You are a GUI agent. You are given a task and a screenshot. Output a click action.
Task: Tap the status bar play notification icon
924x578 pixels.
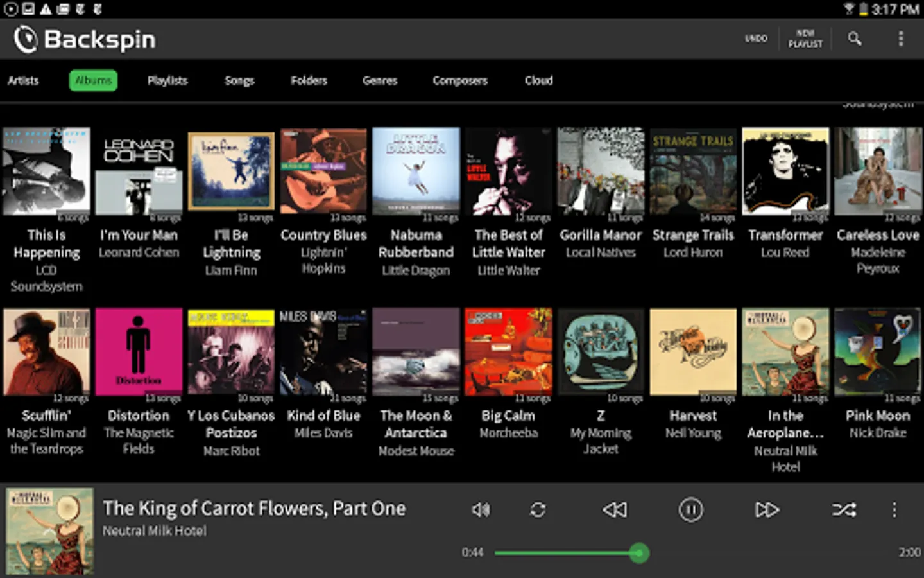(x=11, y=9)
